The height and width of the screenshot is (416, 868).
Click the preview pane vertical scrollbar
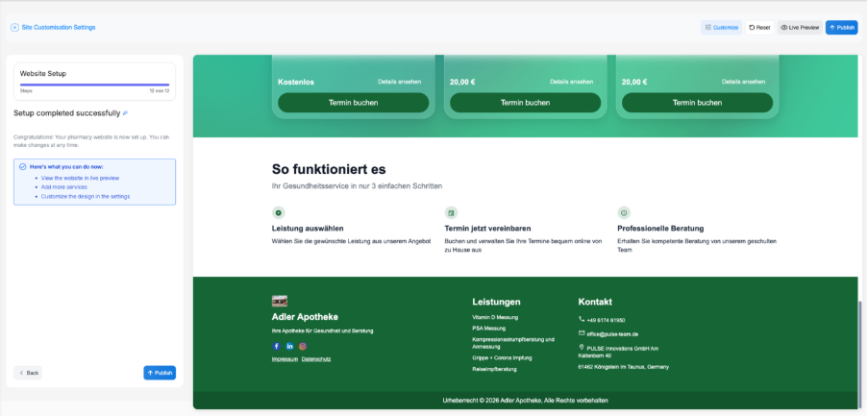click(x=859, y=355)
